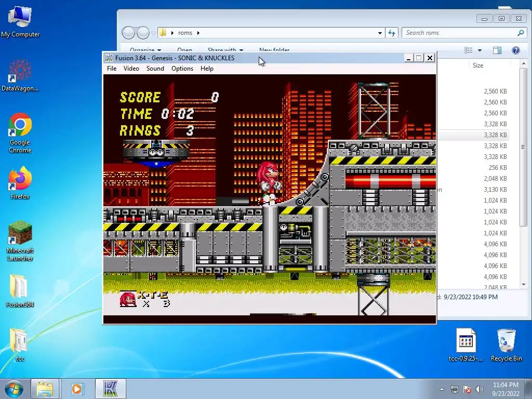Select the tcc folder on desktop
Screen dimensions: 532x399
(x=20, y=344)
